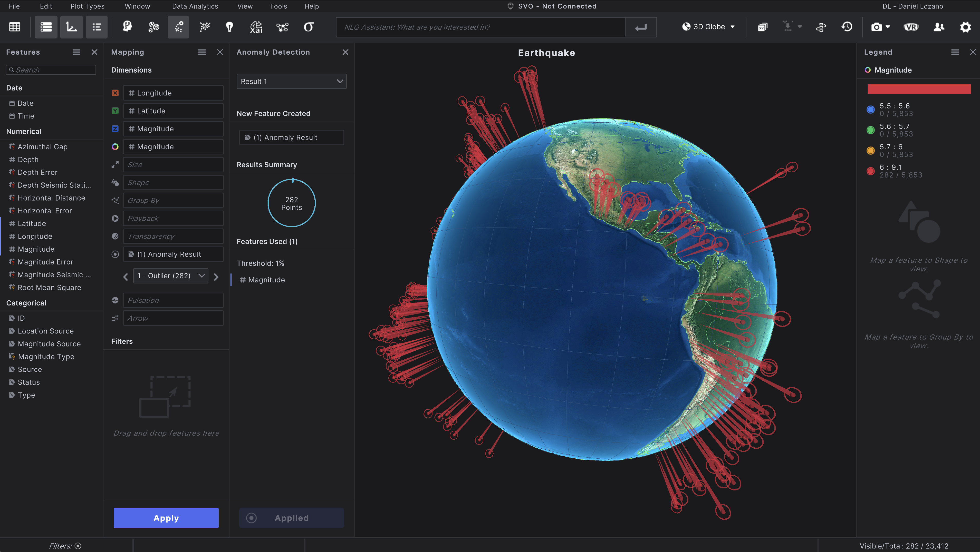
Task: Open the Smart Mapping head icon
Action: coord(128,27)
